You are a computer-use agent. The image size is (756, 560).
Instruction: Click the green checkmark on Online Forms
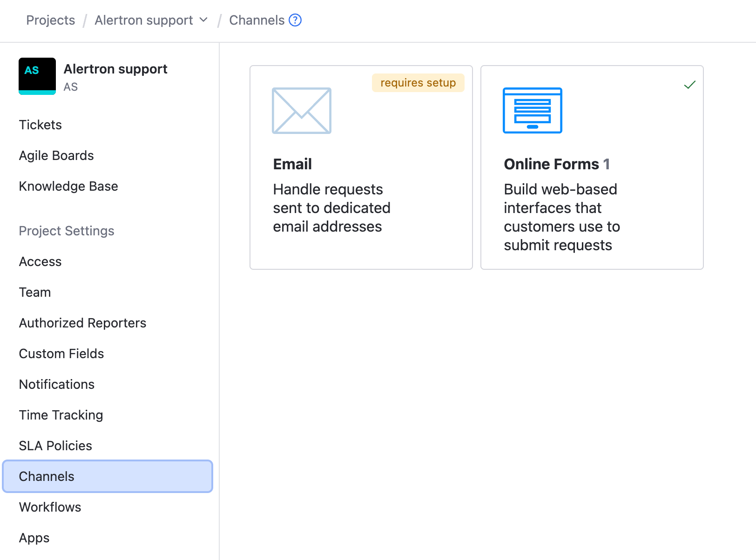coord(689,84)
